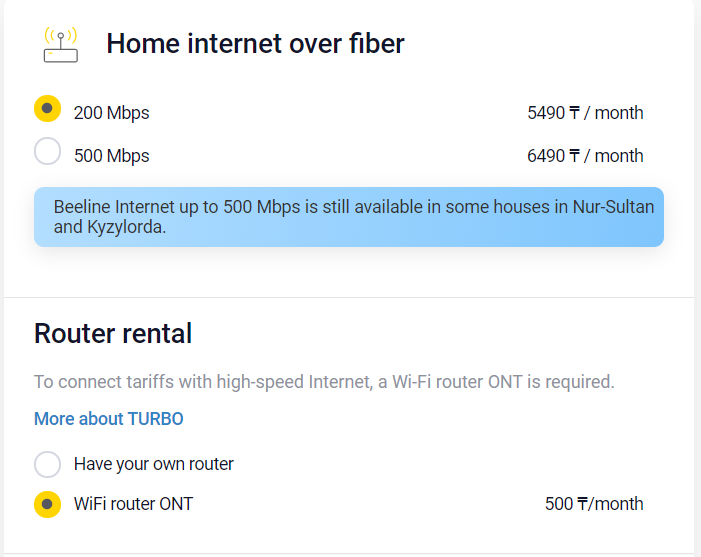
Task: Click the 500 ₸/month router rental price
Action: pos(594,504)
